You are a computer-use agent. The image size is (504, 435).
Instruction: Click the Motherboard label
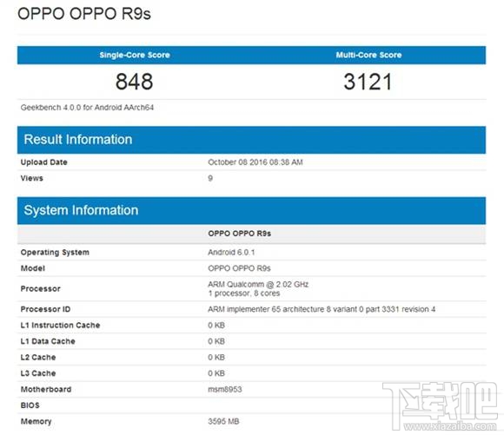click(46, 390)
